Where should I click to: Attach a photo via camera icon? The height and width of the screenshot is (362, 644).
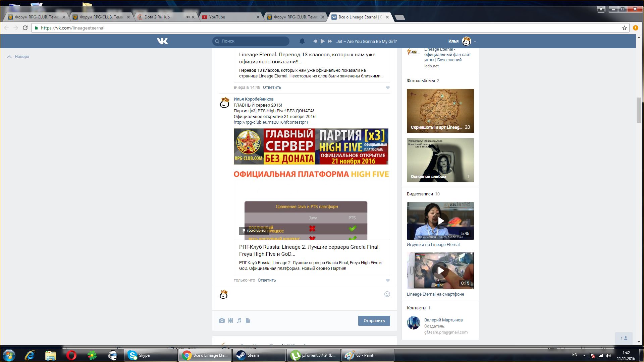coord(222,321)
